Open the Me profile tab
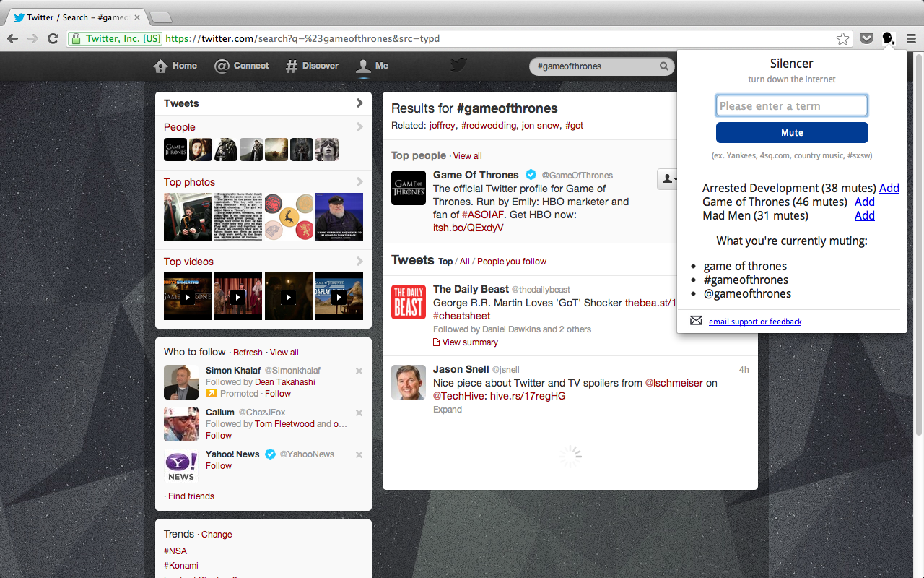The width and height of the screenshot is (924, 578). tap(372, 66)
